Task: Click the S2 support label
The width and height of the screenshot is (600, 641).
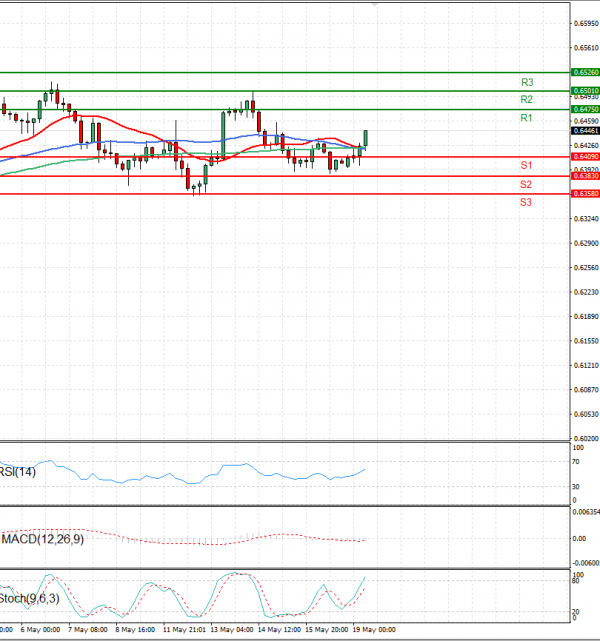Action: click(526, 184)
